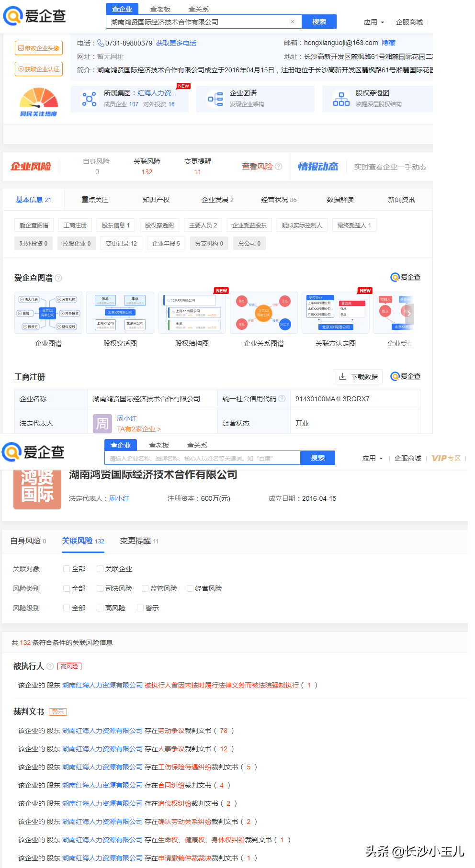Click the top 搜索 button
Image resolution: width=475 pixels, height=868 pixels.
click(x=319, y=22)
